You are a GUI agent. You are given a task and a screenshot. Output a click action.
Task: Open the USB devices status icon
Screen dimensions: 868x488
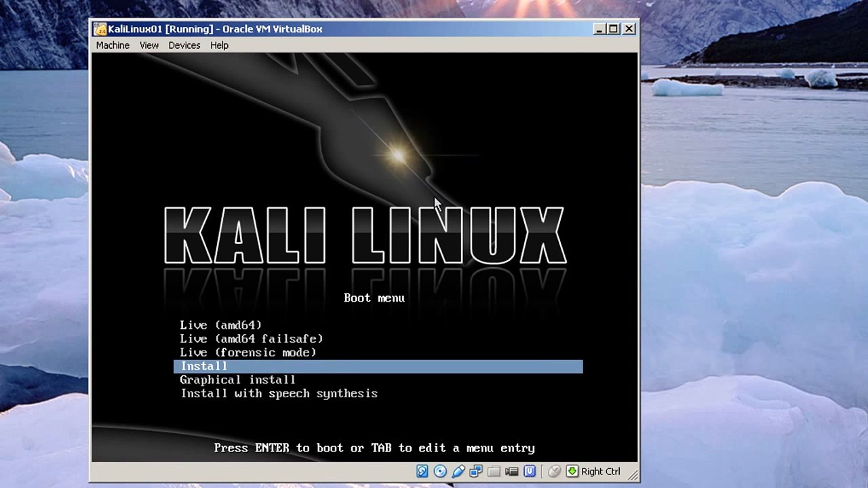coord(458,471)
